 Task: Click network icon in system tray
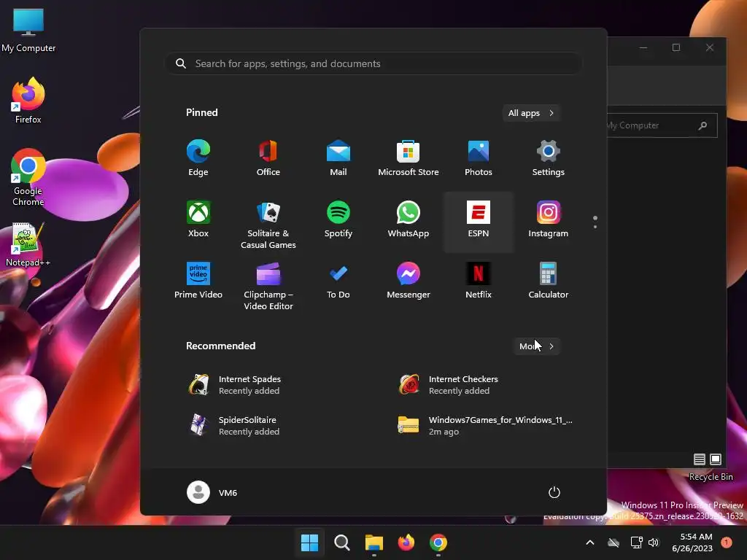(636, 542)
